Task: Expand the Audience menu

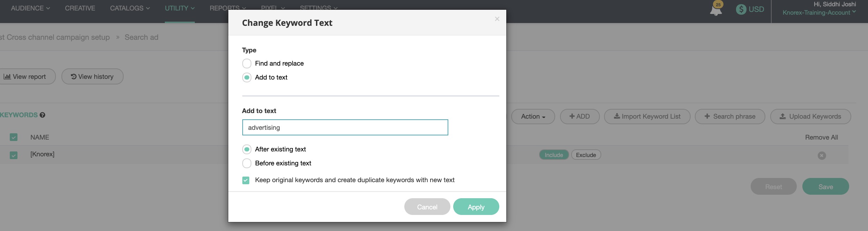Action: [30, 8]
